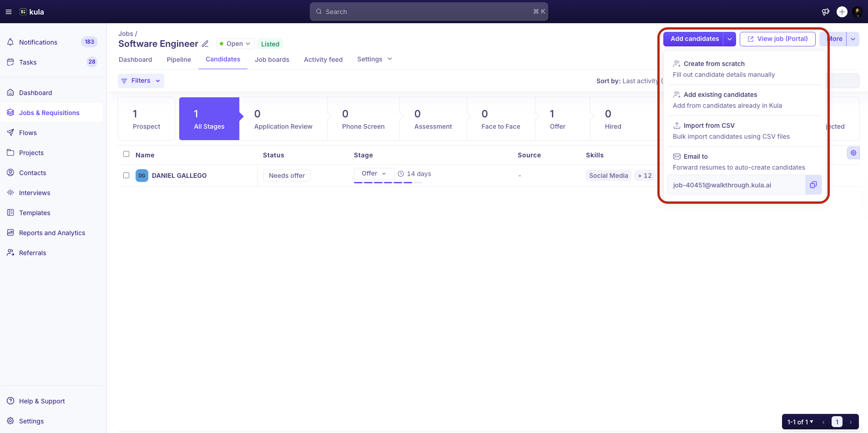Open the announcements megaphone icon
Image resolution: width=868 pixels, height=433 pixels.
point(826,12)
